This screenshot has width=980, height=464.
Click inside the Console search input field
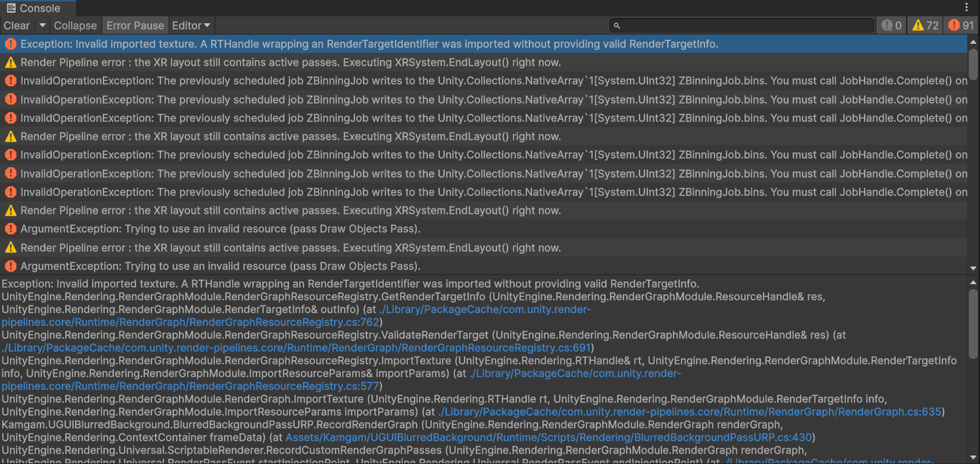pyautogui.click(x=741, y=25)
